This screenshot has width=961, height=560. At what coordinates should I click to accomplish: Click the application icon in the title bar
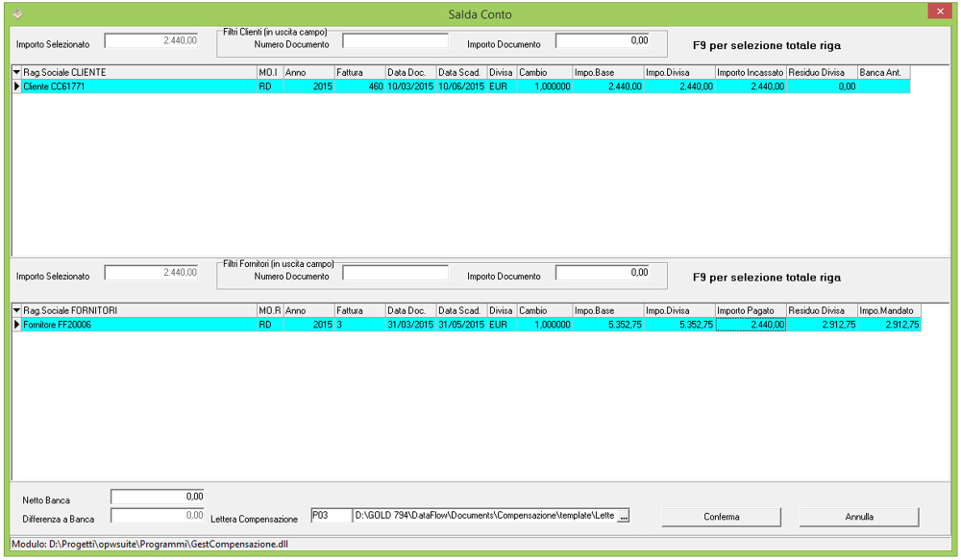(15, 13)
